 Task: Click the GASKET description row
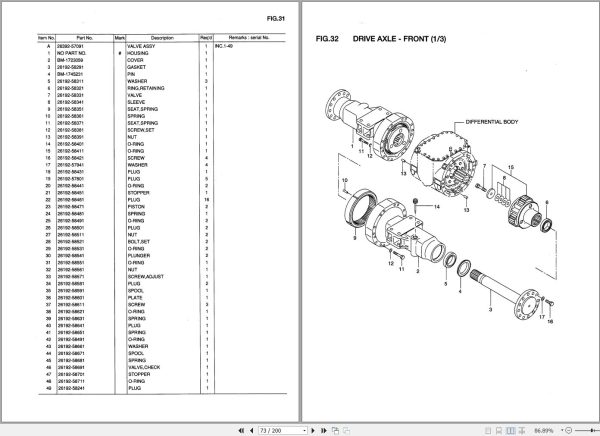pyautogui.click(x=137, y=67)
